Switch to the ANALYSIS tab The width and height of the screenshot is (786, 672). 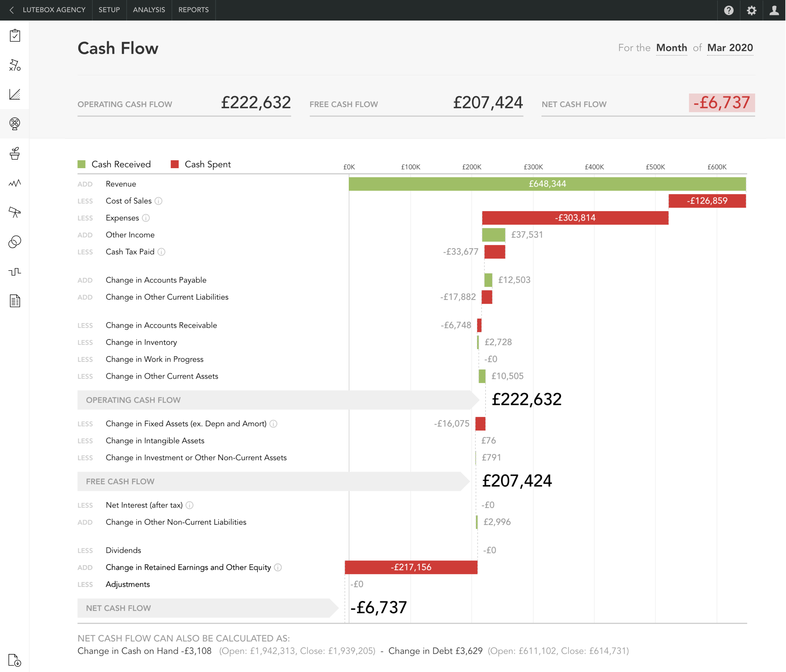pyautogui.click(x=149, y=10)
